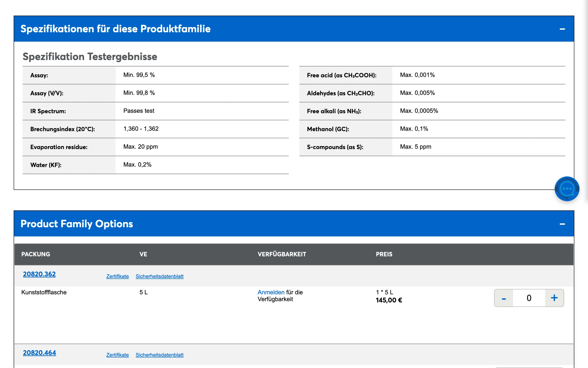Select the price text 145,00 €
Image resolution: width=588 pixels, height=368 pixels.
tap(389, 300)
